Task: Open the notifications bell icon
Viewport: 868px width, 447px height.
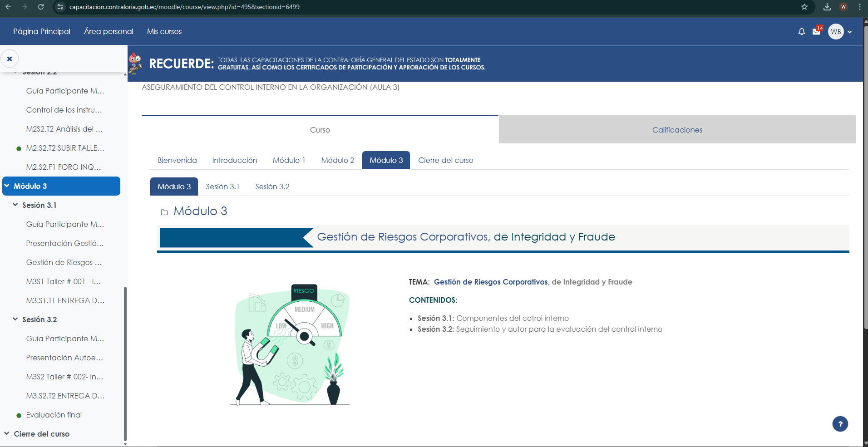Action: (801, 32)
